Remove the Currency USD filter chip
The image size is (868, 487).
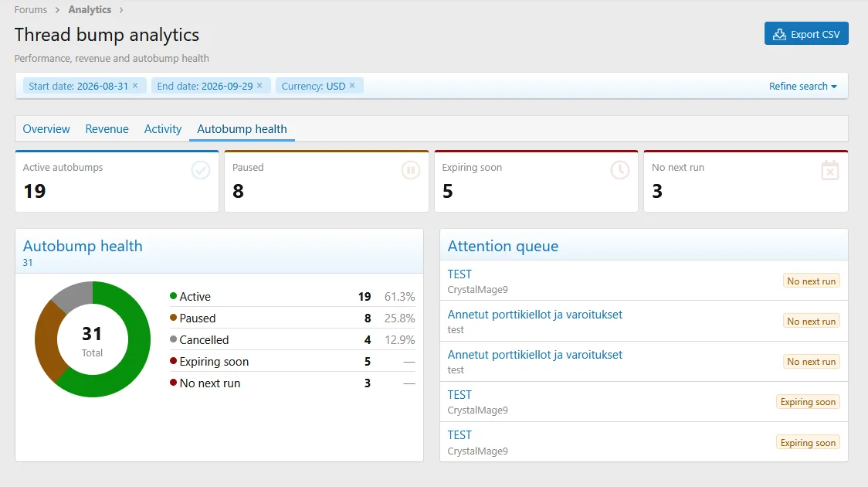coord(352,85)
